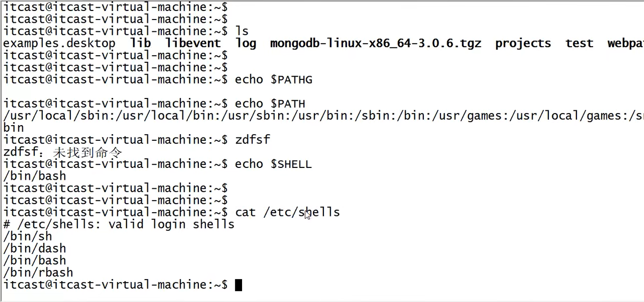Click the /bin/sh entry in the shells list

pyautogui.click(x=28, y=236)
